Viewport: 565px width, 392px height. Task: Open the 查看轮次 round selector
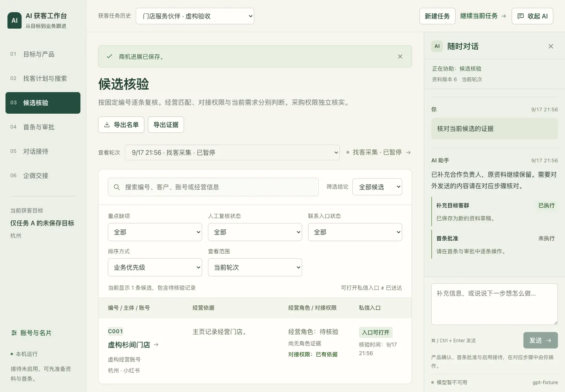coord(232,152)
